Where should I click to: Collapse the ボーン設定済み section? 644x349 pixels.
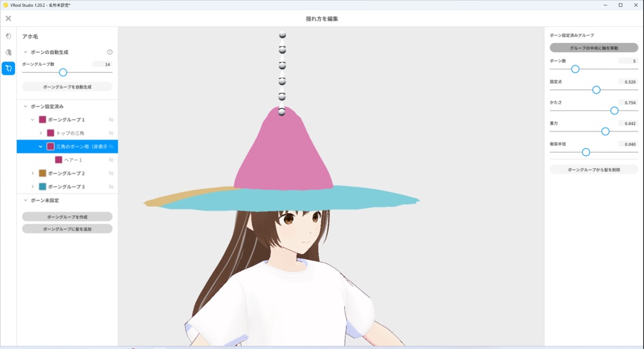(x=25, y=106)
